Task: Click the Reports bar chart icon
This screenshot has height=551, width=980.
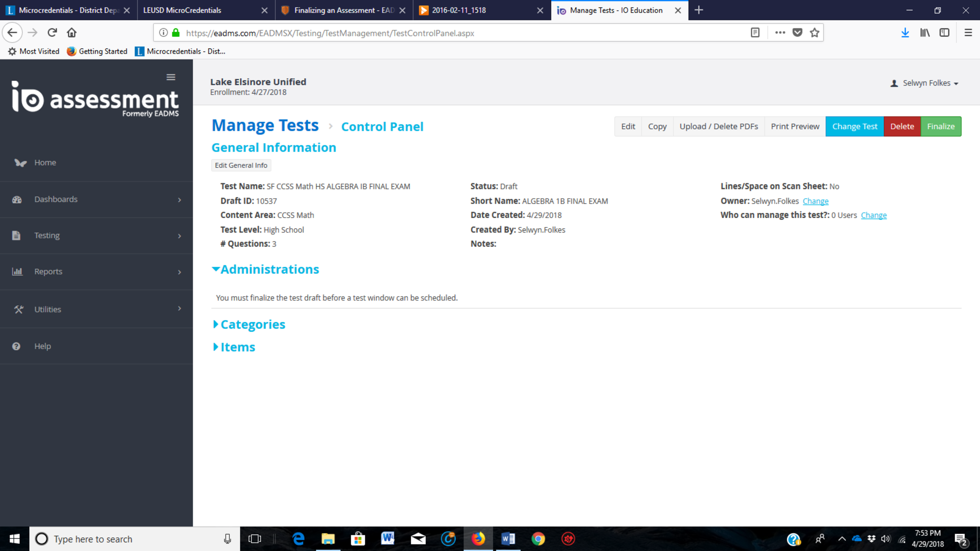Action: pos(17,272)
